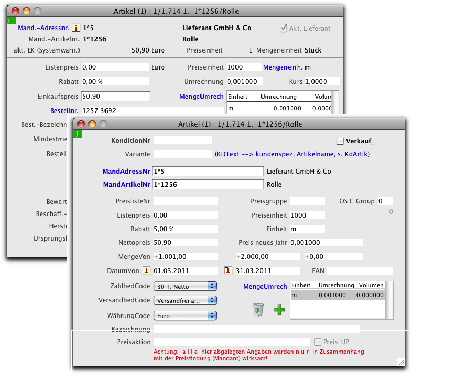Open the VersandbedCode dropdown
Viewport: 455px width, 378px height.
click(x=185, y=300)
